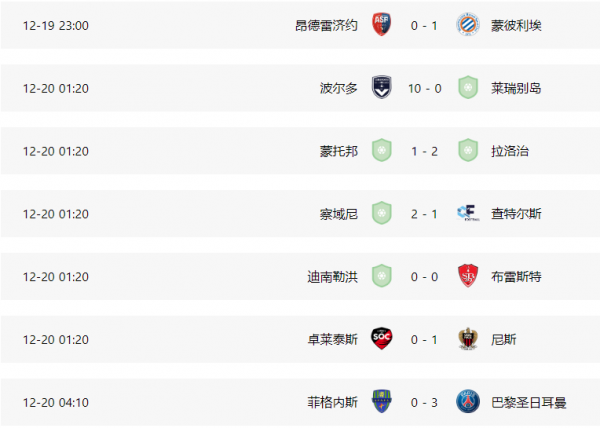The width and height of the screenshot is (600, 428).
Task: Click the 布雷斯特 red crest
Action: 466,275
